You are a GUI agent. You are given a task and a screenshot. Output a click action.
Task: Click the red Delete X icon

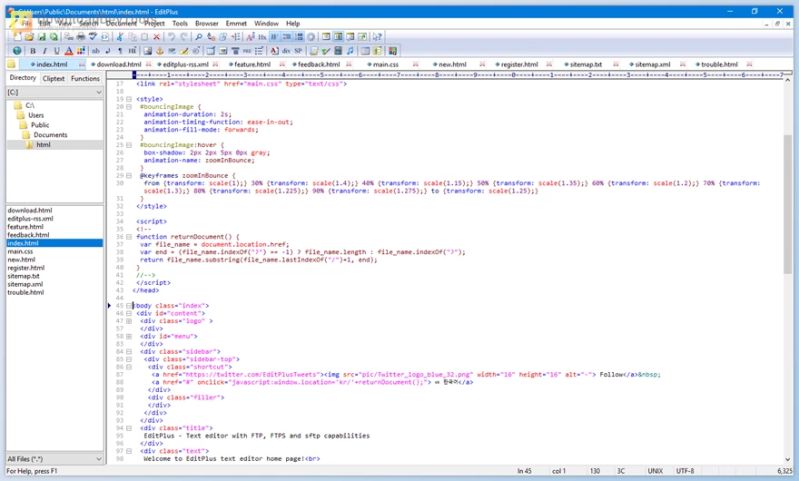156,37
